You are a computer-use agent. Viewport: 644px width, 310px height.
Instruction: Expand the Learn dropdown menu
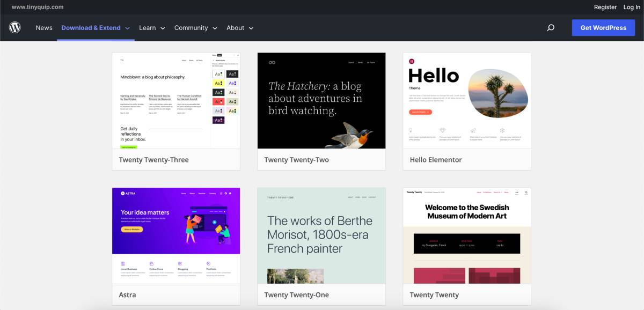click(149, 27)
